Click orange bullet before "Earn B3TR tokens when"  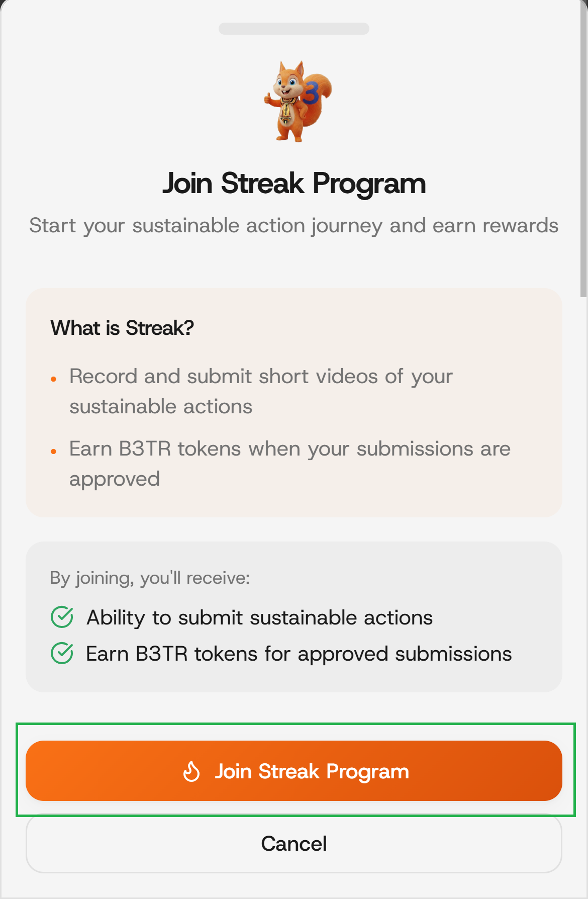(x=54, y=452)
